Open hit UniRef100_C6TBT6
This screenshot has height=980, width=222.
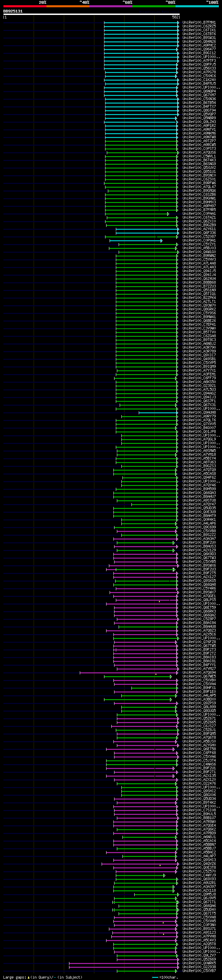coord(199,34)
